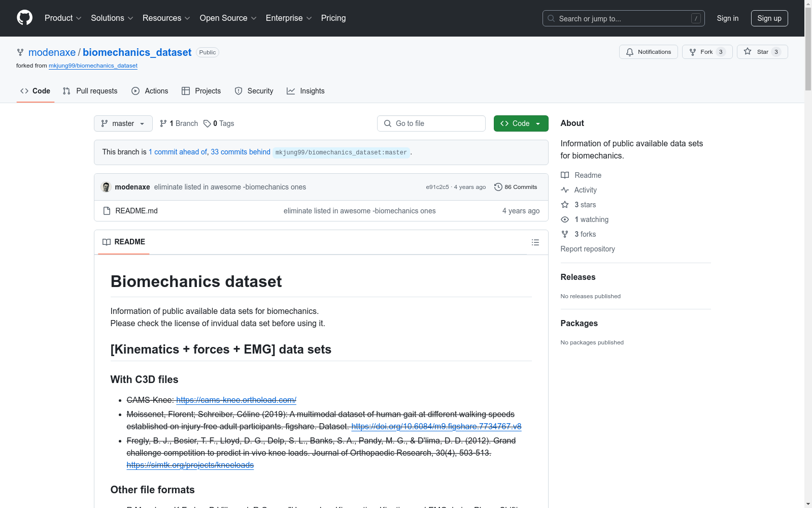Click the fork icon in Fork button

(x=693, y=52)
